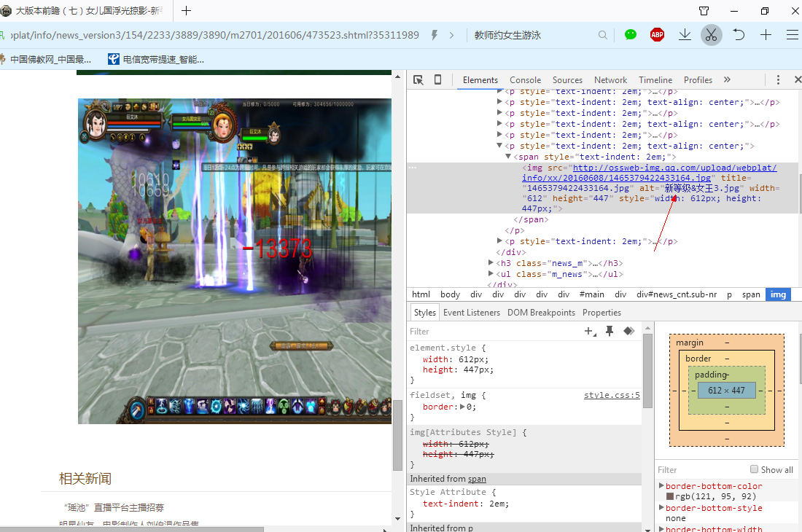Click rgb(121, 95, 92) color swatch

point(669,496)
